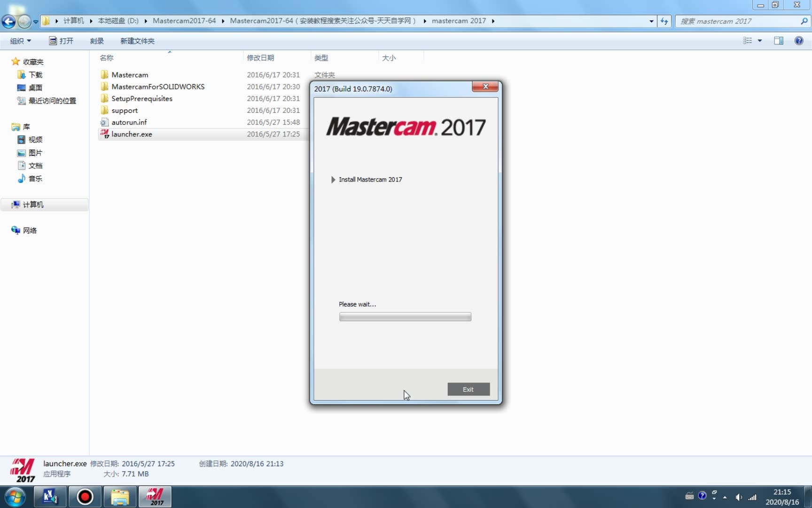
Task: Select the Mastercam folder icon
Action: (x=104, y=75)
